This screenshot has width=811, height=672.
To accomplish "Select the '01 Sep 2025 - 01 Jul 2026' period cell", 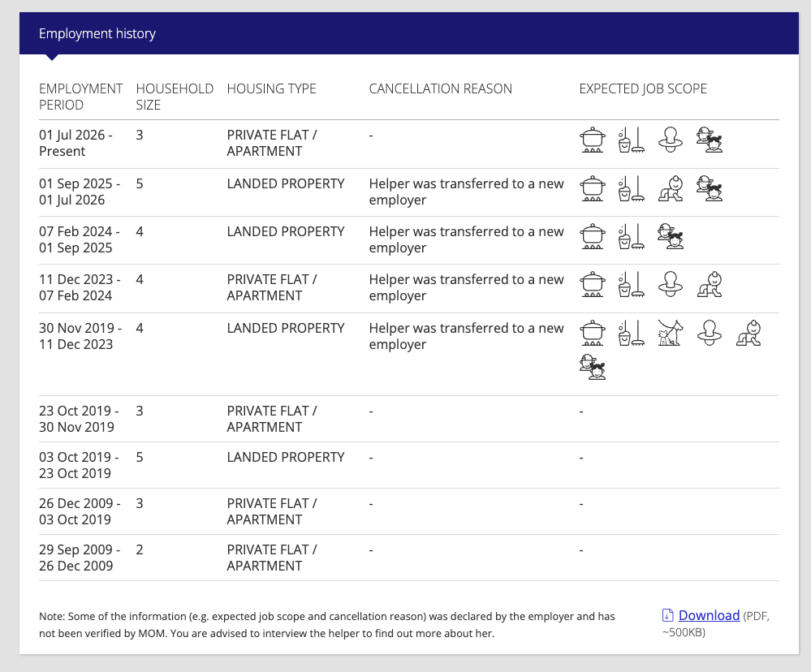I will click(x=80, y=192).
